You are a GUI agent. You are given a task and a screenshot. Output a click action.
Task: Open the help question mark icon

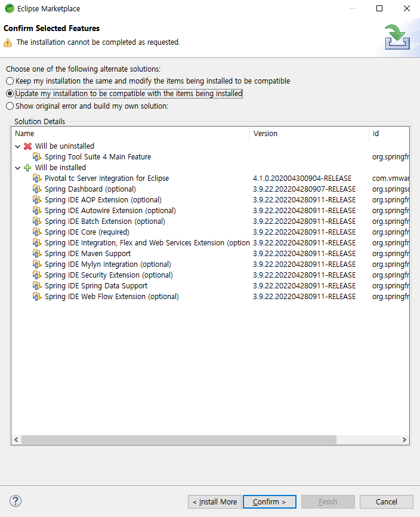point(16,501)
